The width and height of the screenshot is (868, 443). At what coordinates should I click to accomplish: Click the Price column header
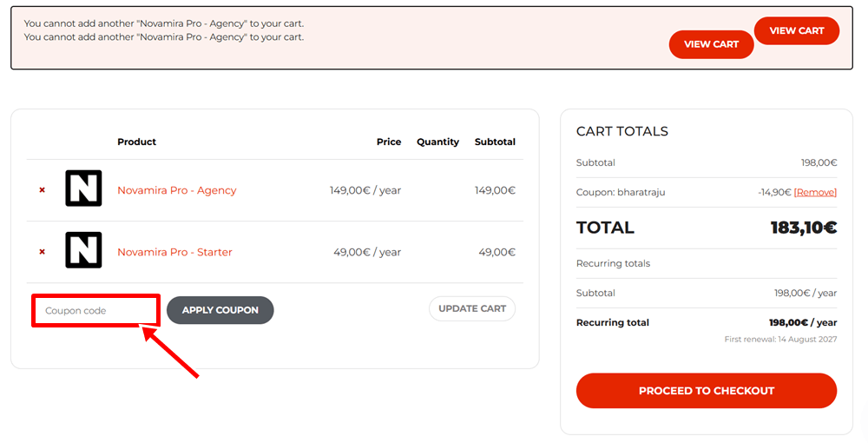pos(389,142)
